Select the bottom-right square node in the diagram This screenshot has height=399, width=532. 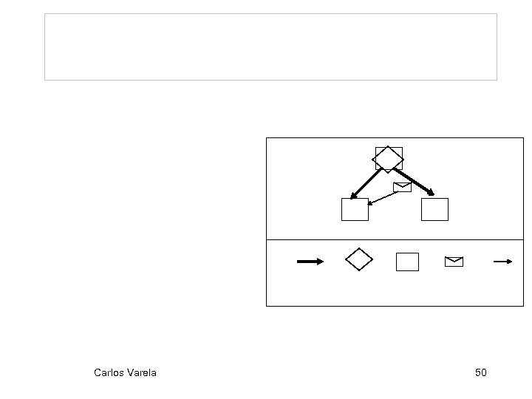(x=434, y=210)
